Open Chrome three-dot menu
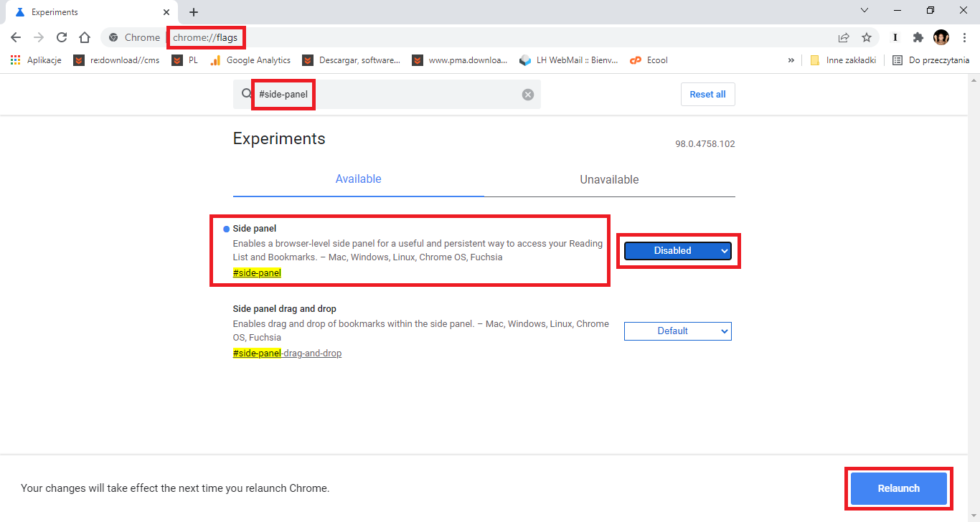Viewport: 980px width, 522px height. point(964,37)
